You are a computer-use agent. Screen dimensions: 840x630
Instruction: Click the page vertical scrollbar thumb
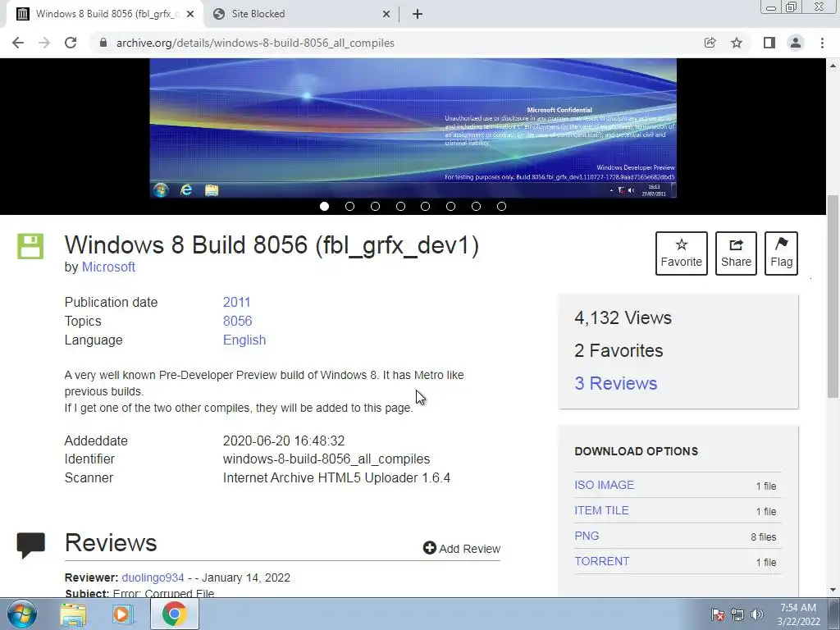pyautogui.click(x=833, y=296)
